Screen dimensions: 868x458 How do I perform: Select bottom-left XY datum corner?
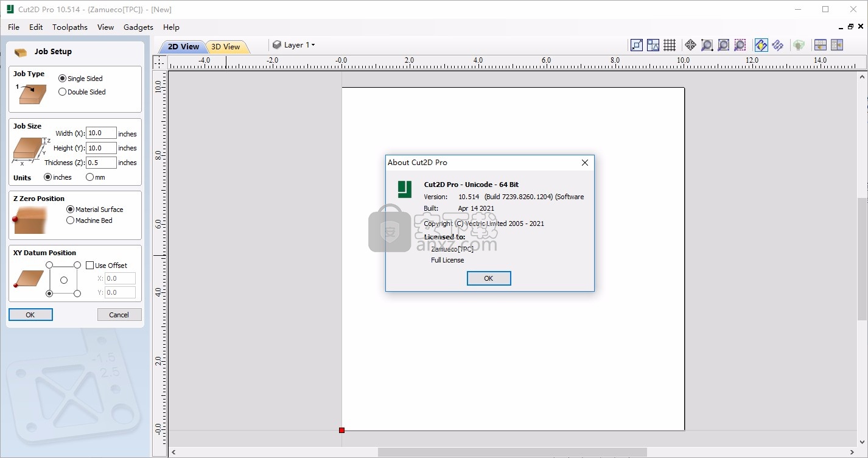pos(49,294)
